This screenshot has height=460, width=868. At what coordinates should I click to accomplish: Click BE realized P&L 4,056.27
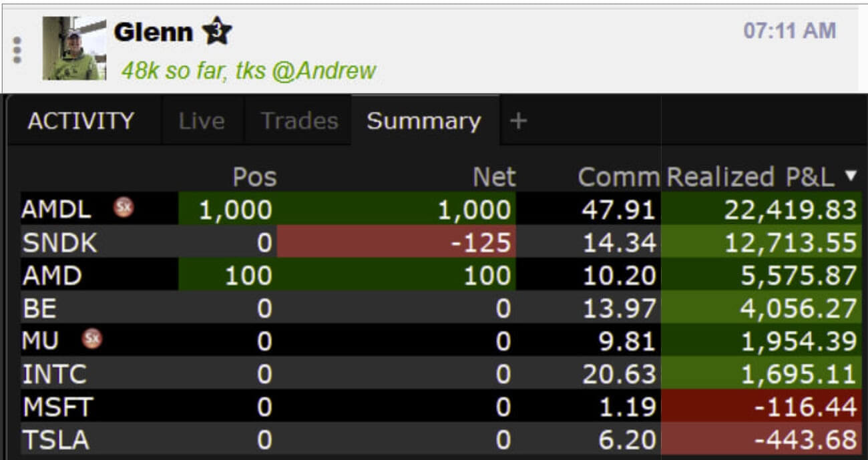tap(798, 307)
